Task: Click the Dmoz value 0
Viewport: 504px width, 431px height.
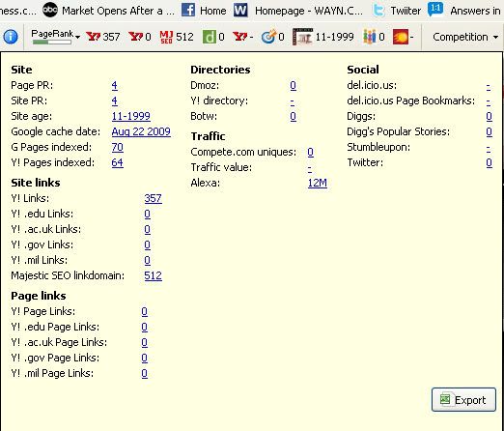Action: coord(294,85)
